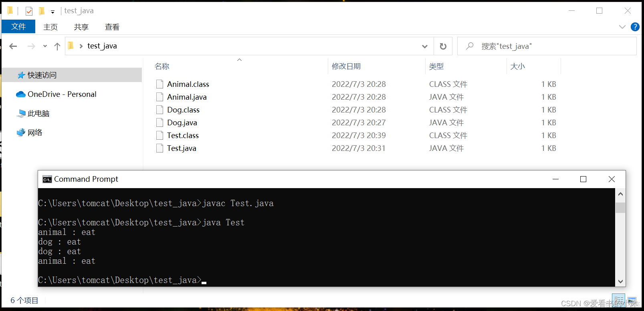The height and width of the screenshot is (311, 644).
Task: Click the Test.java file icon
Action: (x=159, y=148)
